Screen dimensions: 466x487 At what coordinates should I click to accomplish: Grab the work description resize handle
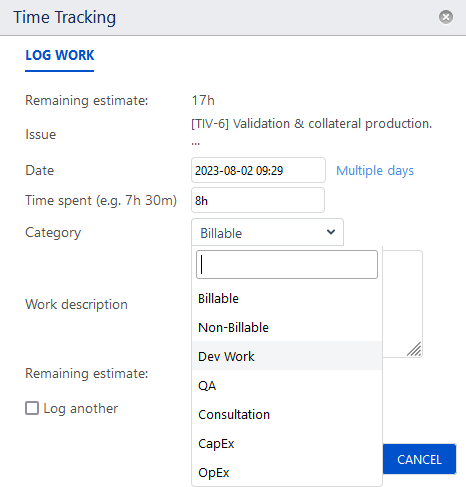(x=414, y=349)
